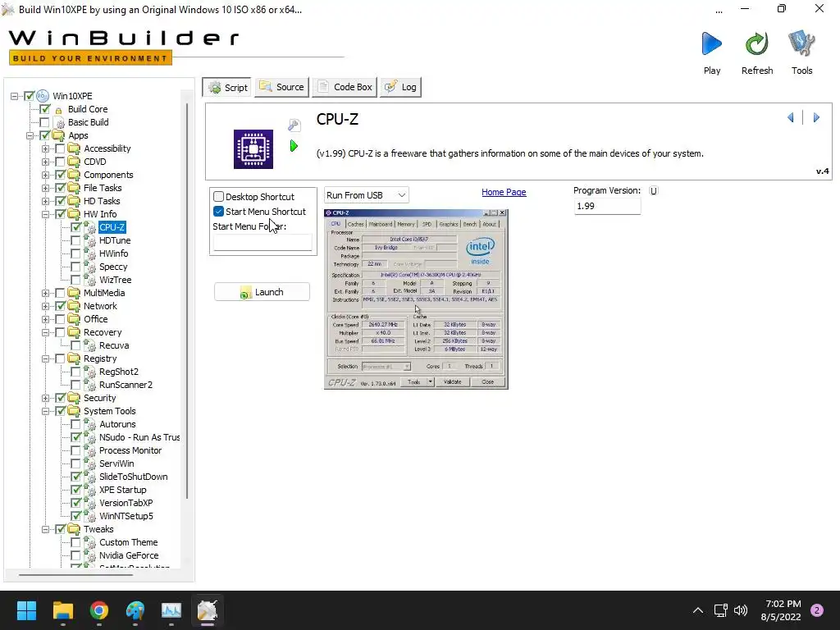Collapse the Tweaks folder

pos(46,529)
